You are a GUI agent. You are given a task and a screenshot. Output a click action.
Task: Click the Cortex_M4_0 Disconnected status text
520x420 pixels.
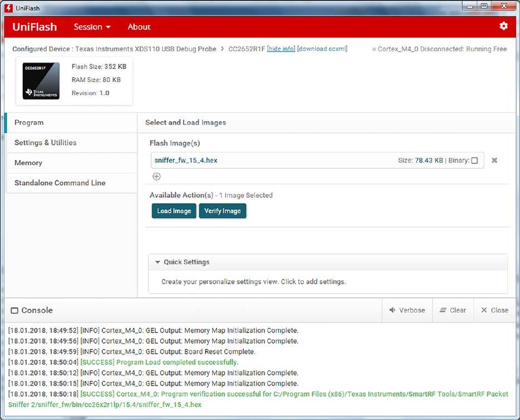tap(442, 49)
